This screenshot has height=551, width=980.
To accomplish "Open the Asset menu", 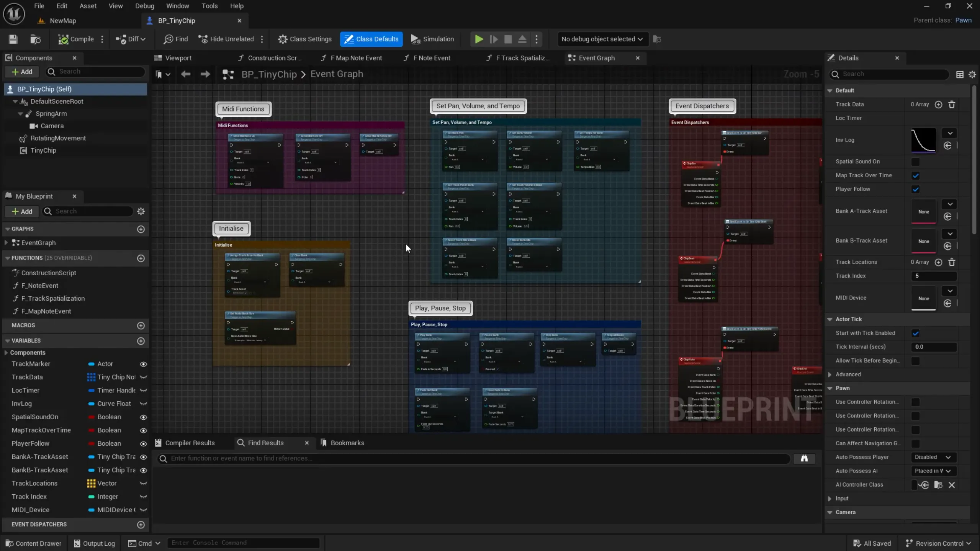I will (x=88, y=6).
